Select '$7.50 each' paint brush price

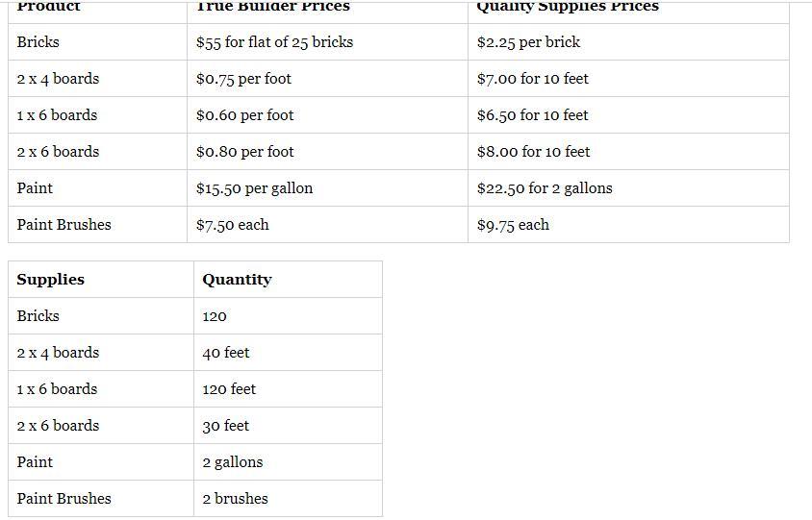tap(327, 225)
